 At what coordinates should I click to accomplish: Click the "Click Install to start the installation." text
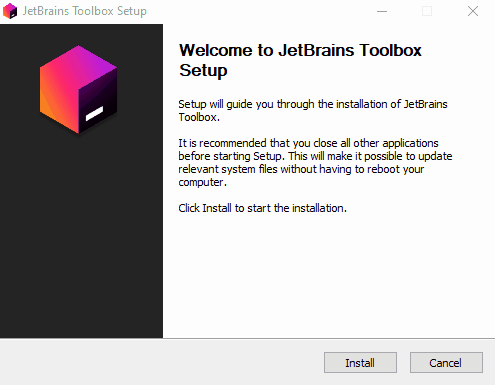(262, 208)
